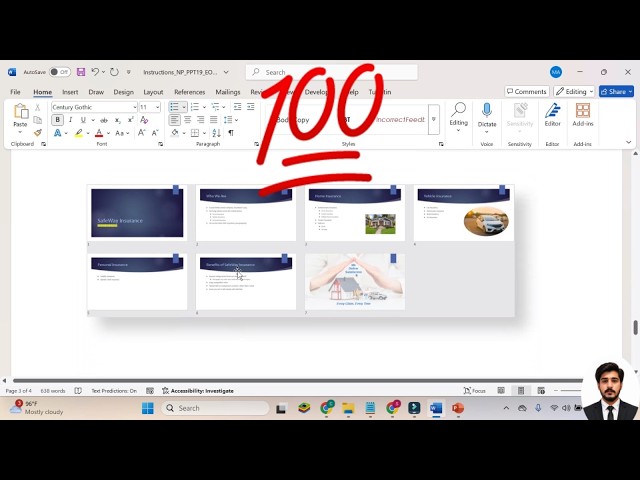Image resolution: width=640 pixels, height=480 pixels.
Task: Switch to the Design tab
Action: click(x=124, y=92)
